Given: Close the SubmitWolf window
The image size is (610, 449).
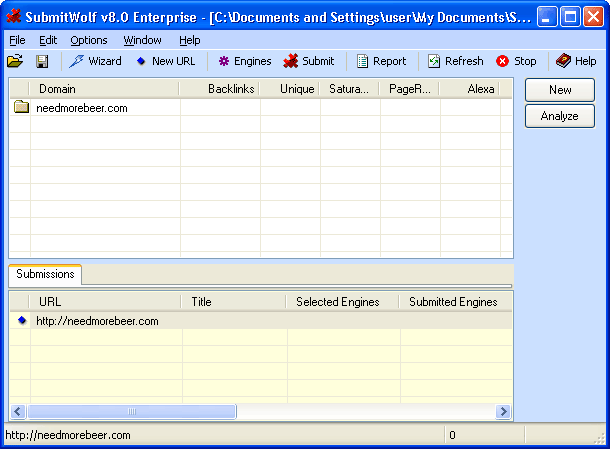Looking at the screenshot, I should [x=594, y=17].
